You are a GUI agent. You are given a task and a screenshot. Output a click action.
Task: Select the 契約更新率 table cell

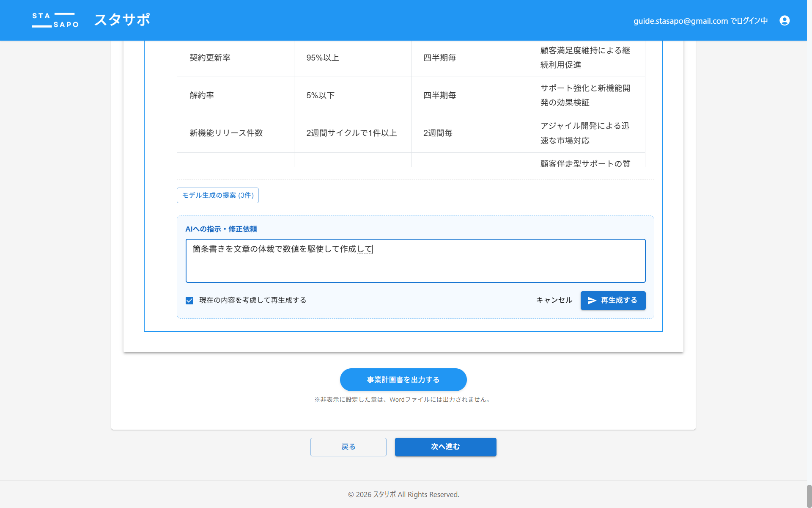[x=210, y=58]
